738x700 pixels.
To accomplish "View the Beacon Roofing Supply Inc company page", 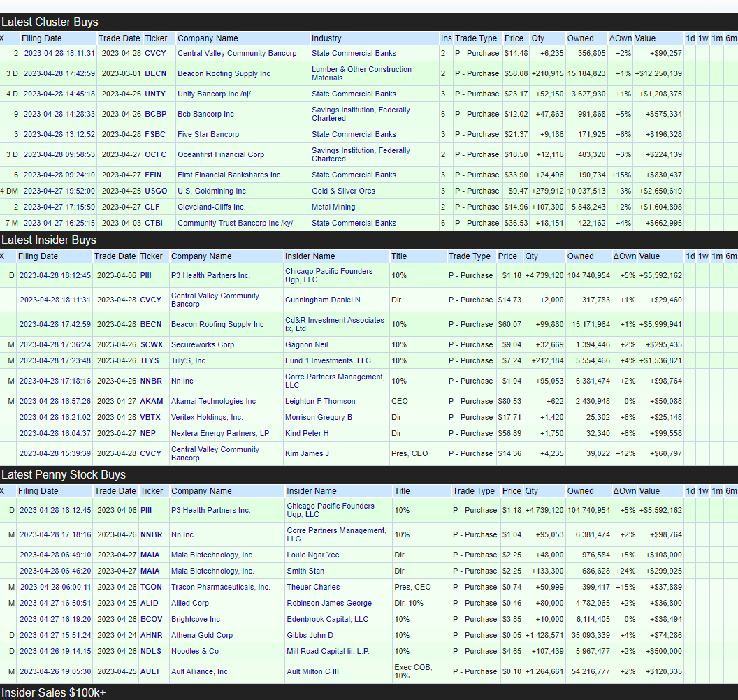I will pyautogui.click(x=224, y=73).
